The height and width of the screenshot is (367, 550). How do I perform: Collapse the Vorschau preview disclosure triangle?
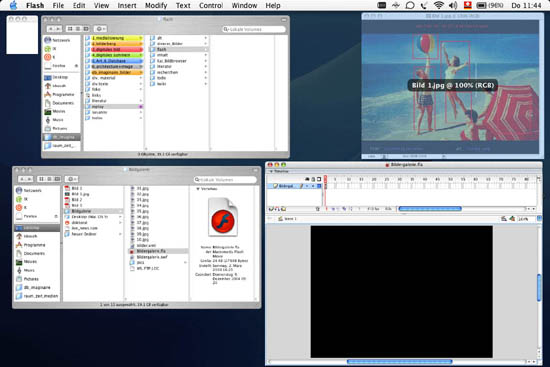point(198,189)
